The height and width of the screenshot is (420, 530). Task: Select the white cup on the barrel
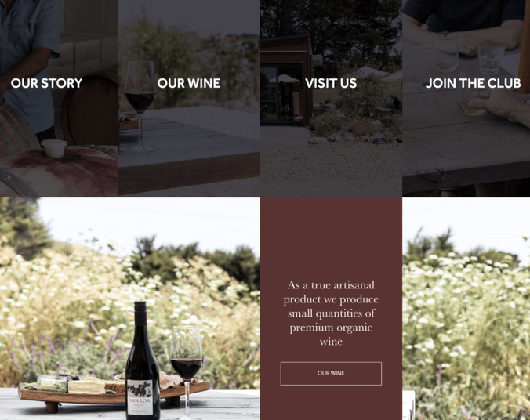54,148
